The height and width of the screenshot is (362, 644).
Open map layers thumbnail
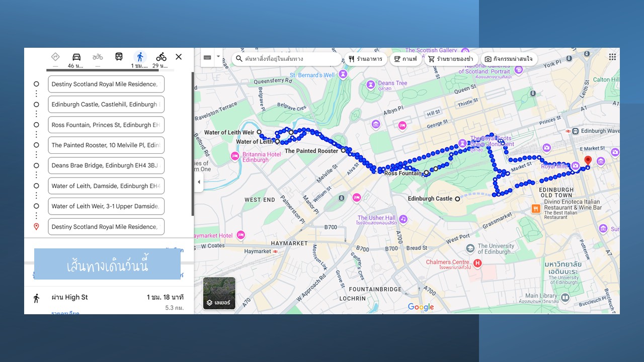[x=219, y=293]
